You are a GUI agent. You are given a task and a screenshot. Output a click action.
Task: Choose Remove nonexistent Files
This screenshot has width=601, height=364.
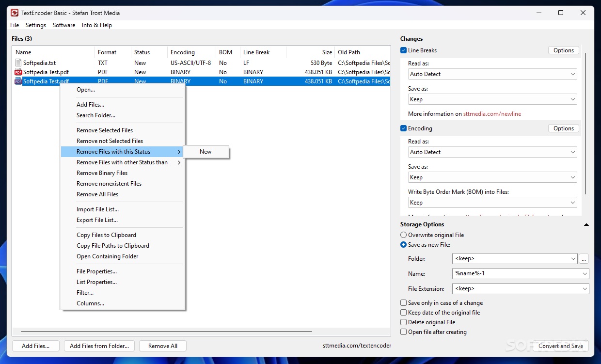[122, 184]
